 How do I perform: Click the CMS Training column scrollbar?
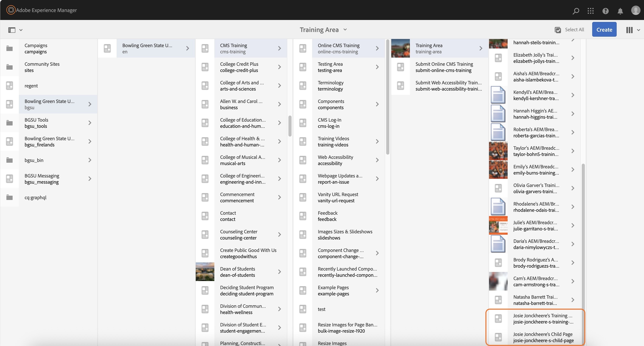290,126
